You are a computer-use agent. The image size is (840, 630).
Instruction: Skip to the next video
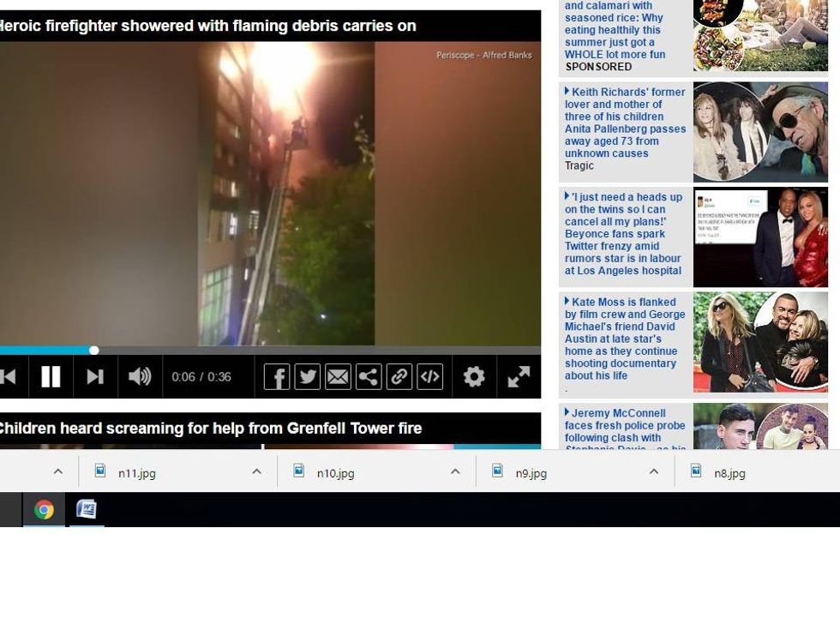[x=95, y=376]
